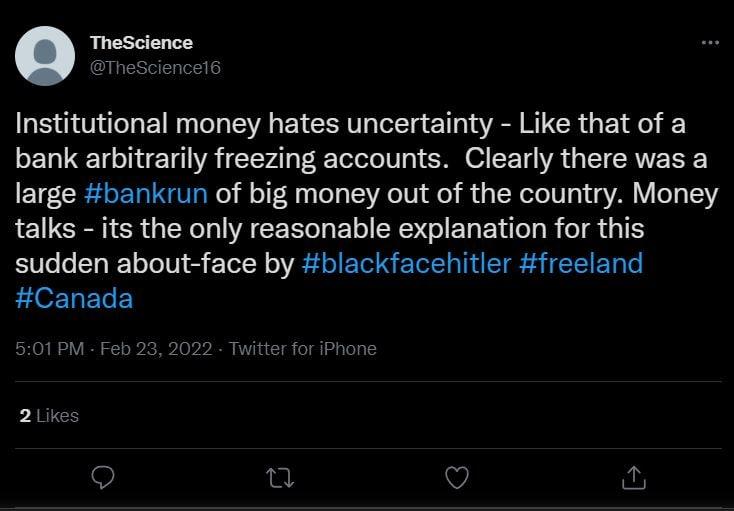The width and height of the screenshot is (734, 511).
Task: Click the share tweet icon
Action: pyautogui.click(x=633, y=479)
